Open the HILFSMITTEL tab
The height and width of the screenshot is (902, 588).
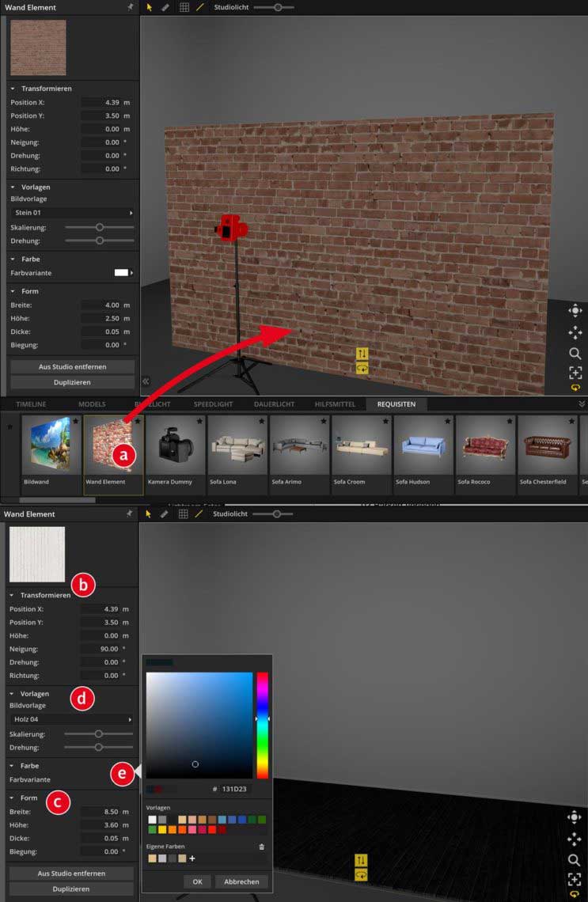pos(335,404)
